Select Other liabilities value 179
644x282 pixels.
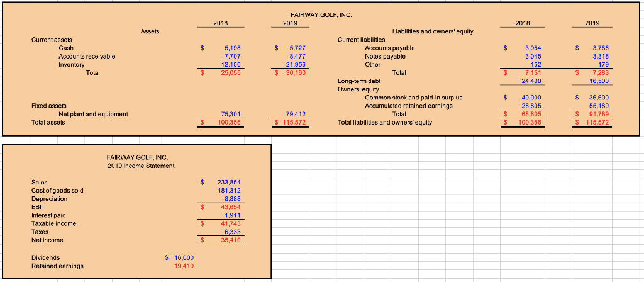tap(604, 65)
